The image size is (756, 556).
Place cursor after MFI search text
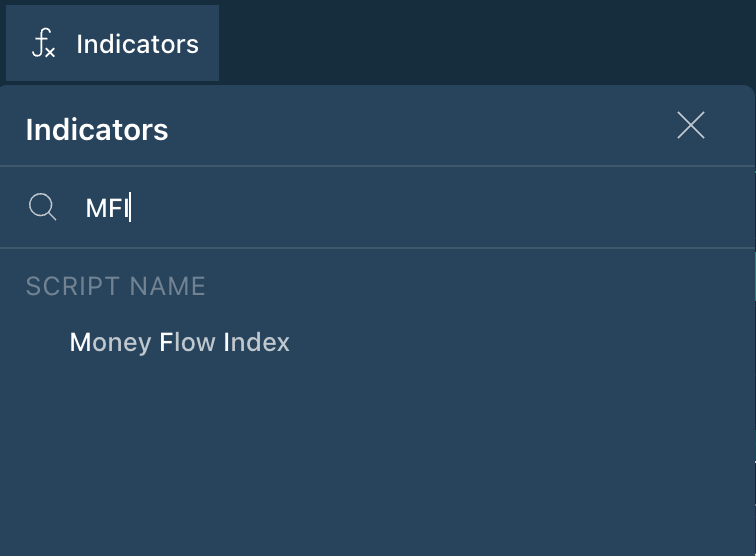[x=131, y=208]
